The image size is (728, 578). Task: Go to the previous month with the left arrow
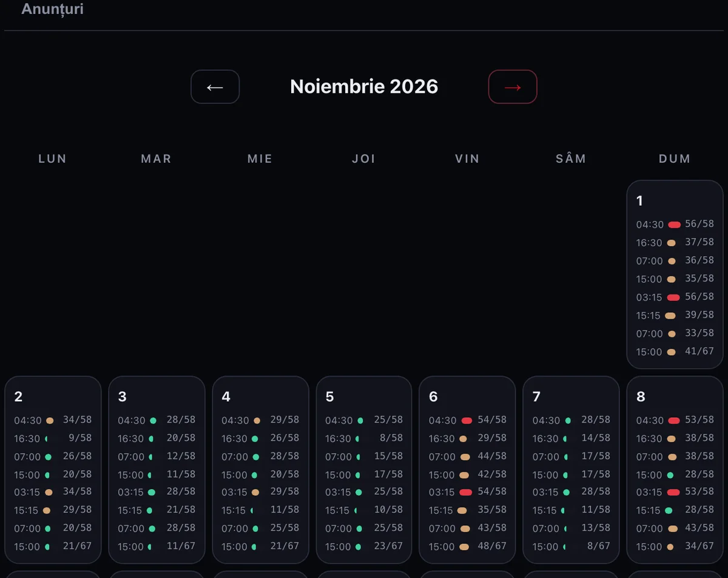215,87
